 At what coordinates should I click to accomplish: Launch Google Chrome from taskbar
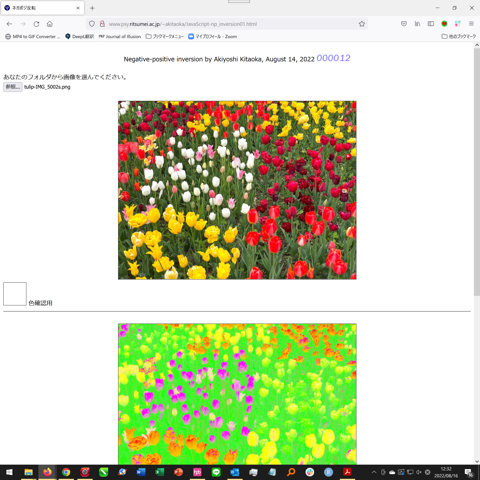tap(66, 472)
